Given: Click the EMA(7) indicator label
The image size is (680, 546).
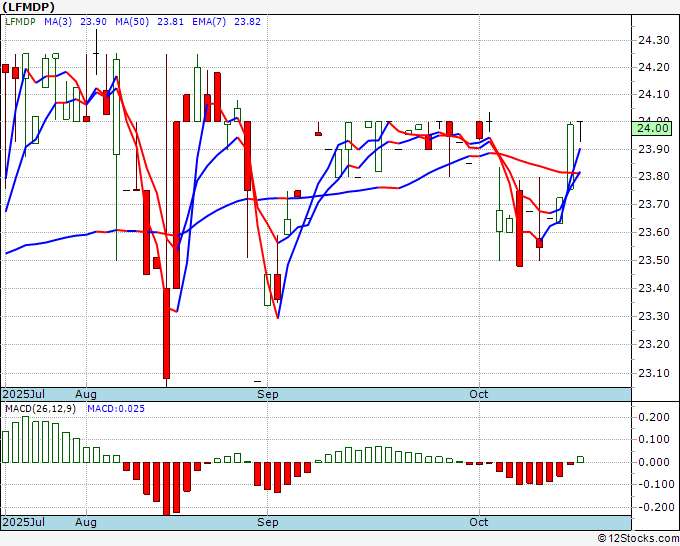Looking at the screenshot, I should [209, 22].
